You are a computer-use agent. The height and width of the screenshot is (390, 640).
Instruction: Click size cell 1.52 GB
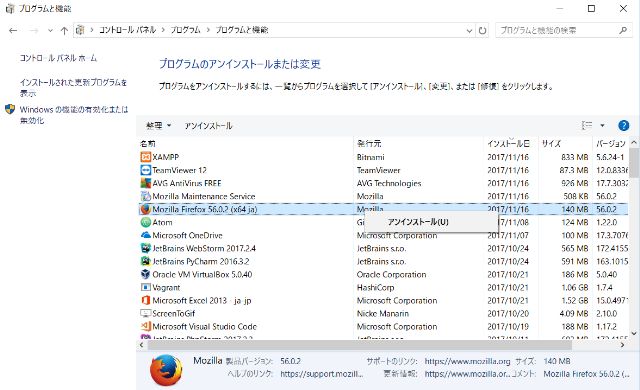coord(575,301)
